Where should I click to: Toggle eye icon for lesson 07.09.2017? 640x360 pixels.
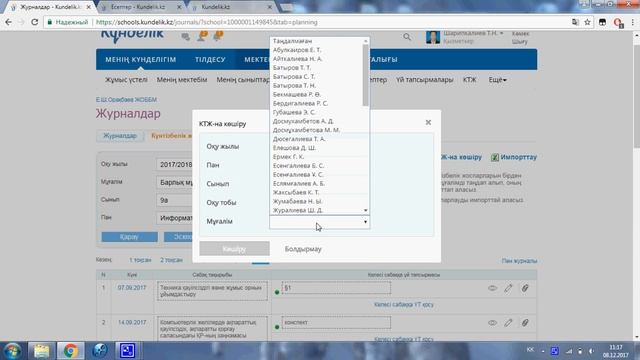492,288
